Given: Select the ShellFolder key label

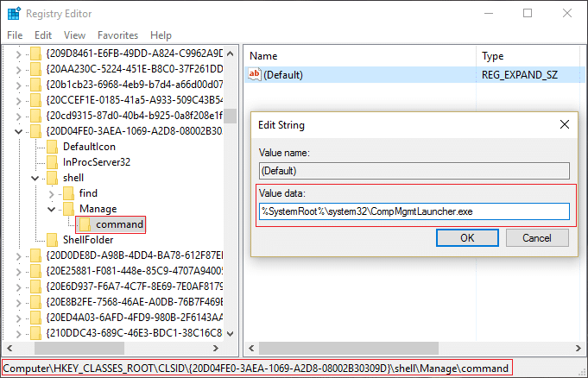Looking at the screenshot, I should pyautogui.click(x=88, y=240).
